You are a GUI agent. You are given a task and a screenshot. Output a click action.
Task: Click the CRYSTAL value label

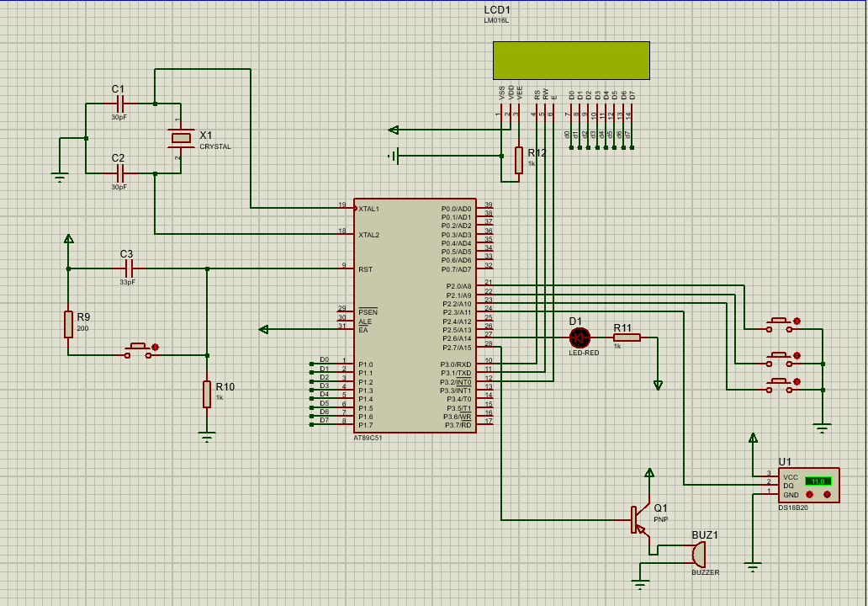point(215,146)
